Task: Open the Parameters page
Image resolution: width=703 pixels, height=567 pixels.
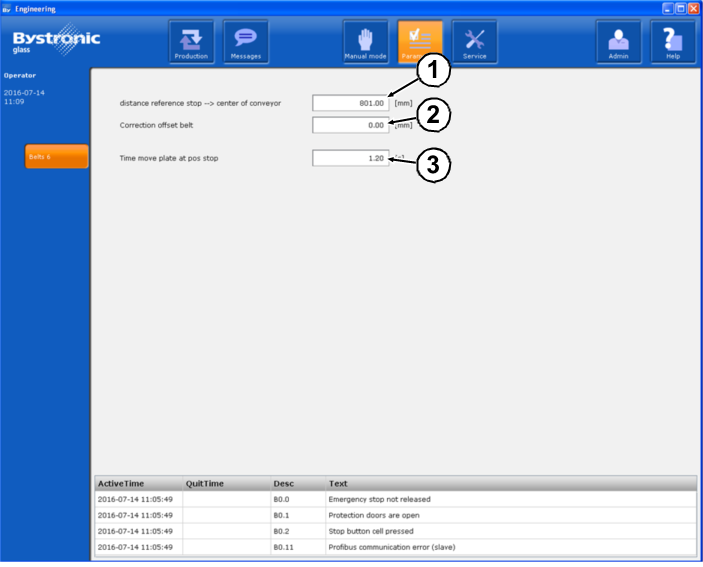Action: pyautogui.click(x=420, y=42)
